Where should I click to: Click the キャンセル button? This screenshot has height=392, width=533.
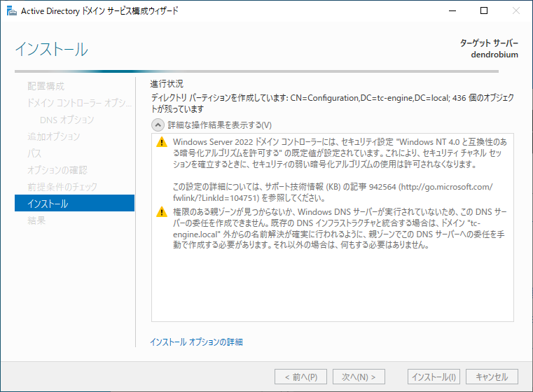coord(492,377)
